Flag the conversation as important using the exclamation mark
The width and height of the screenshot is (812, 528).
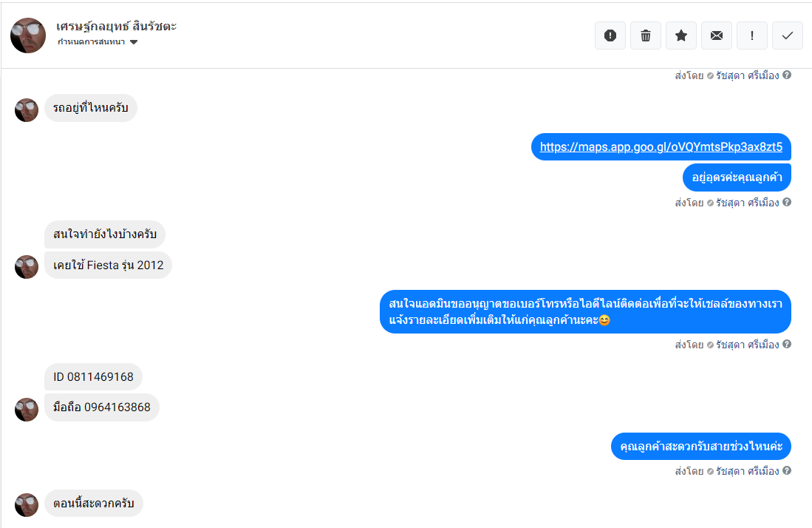click(752, 35)
